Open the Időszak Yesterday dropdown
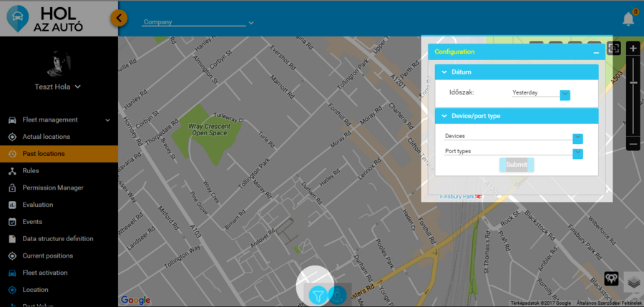The width and height of the screenshot is (644, 307). [x=565, y=94]
